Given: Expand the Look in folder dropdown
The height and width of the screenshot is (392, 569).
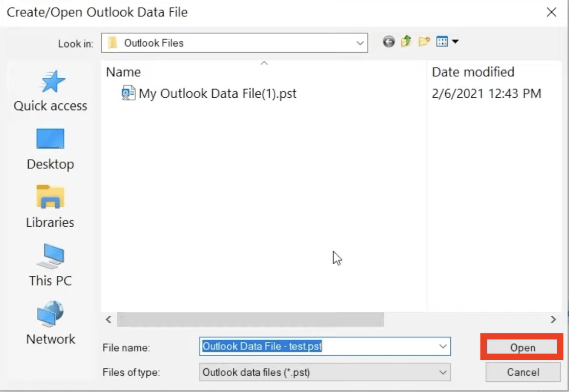Looking at the screenshot, I should pyautogui.click(x=360, y=43).
